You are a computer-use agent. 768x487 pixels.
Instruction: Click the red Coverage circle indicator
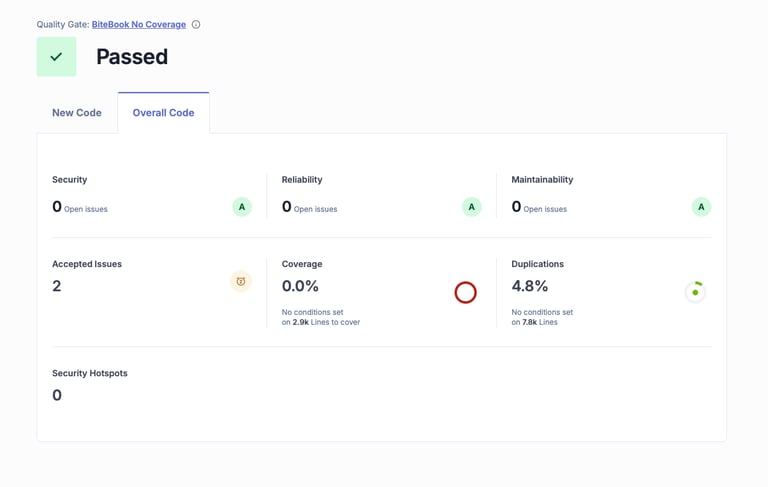tap(465, 292)
